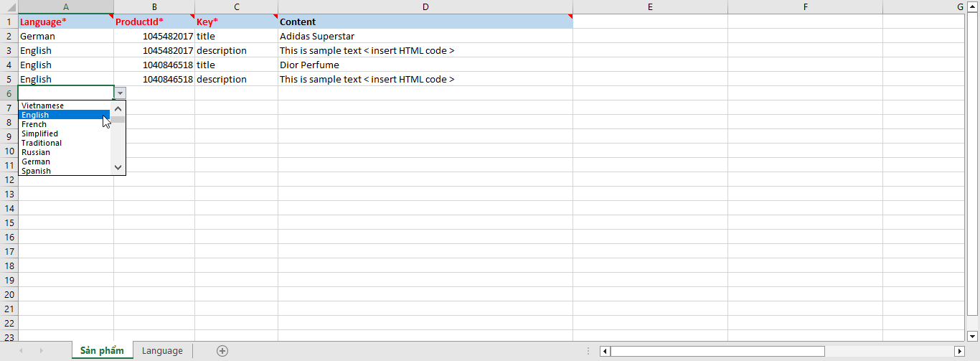
Task: Select the English cell in row 4
Action: click(x=65, y=65)
